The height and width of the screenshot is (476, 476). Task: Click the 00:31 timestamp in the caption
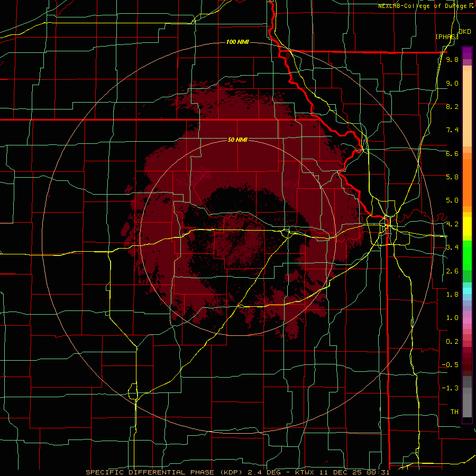(378, 472)
